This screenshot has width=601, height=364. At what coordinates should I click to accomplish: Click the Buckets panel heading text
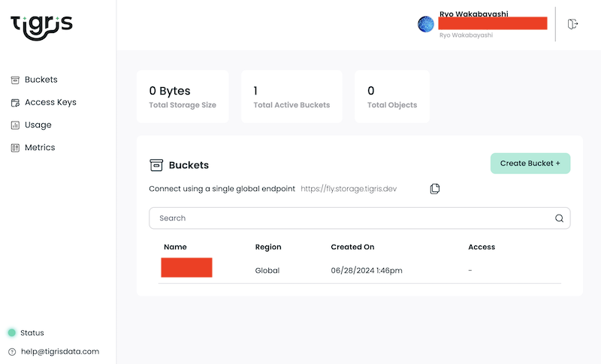(189, 165)
